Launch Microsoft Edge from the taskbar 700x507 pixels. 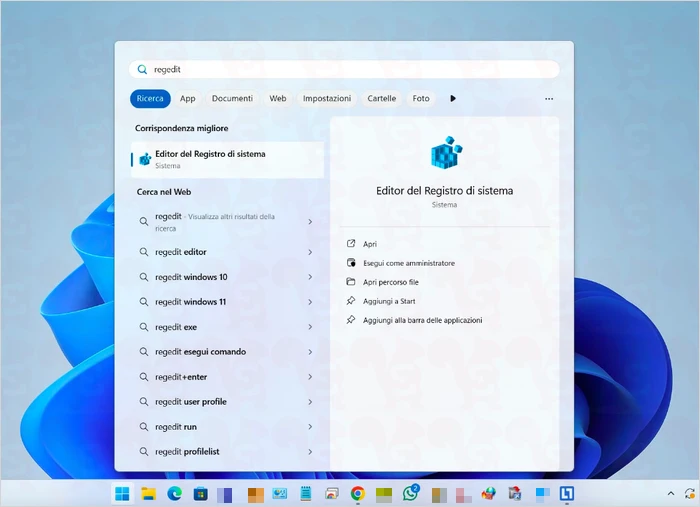coord(175,493)
